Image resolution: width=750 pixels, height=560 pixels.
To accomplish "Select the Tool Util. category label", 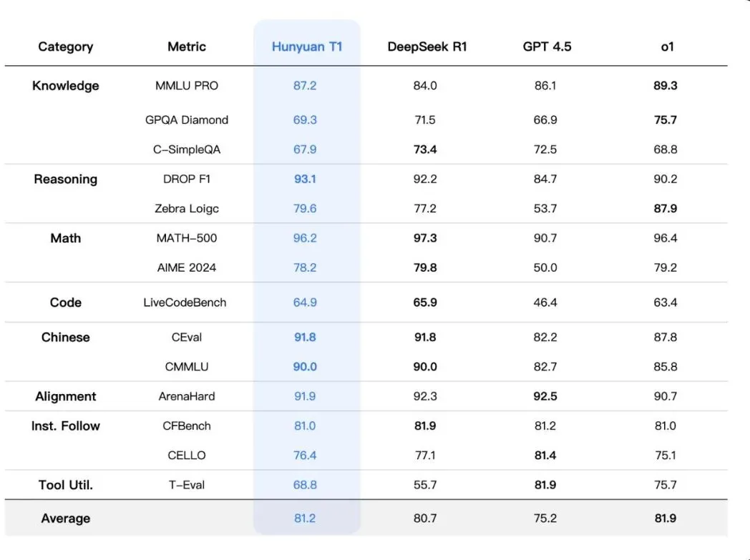I will click(66, 485).
